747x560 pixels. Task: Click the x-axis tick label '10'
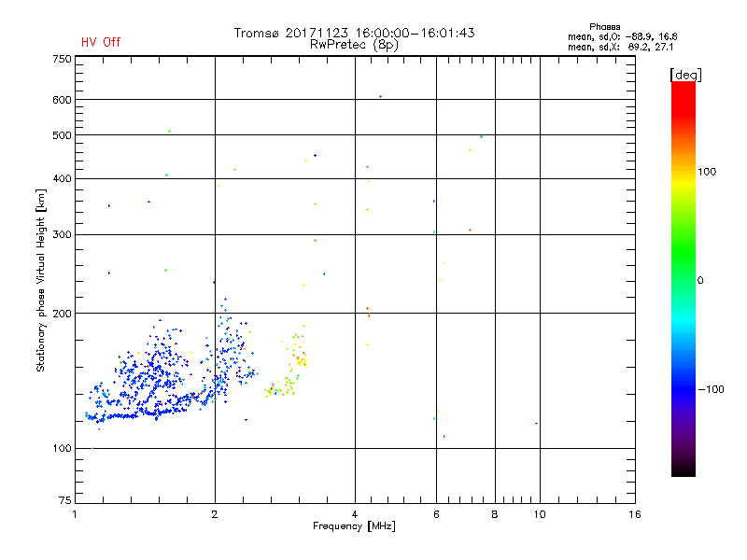540,514
